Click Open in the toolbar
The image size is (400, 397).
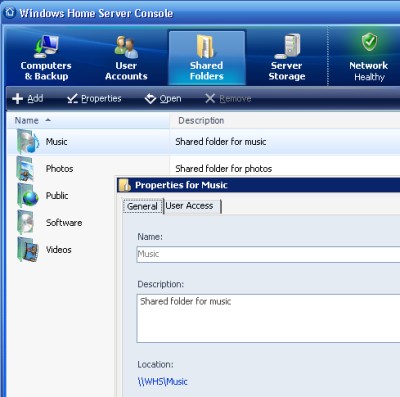pos(163,98)
